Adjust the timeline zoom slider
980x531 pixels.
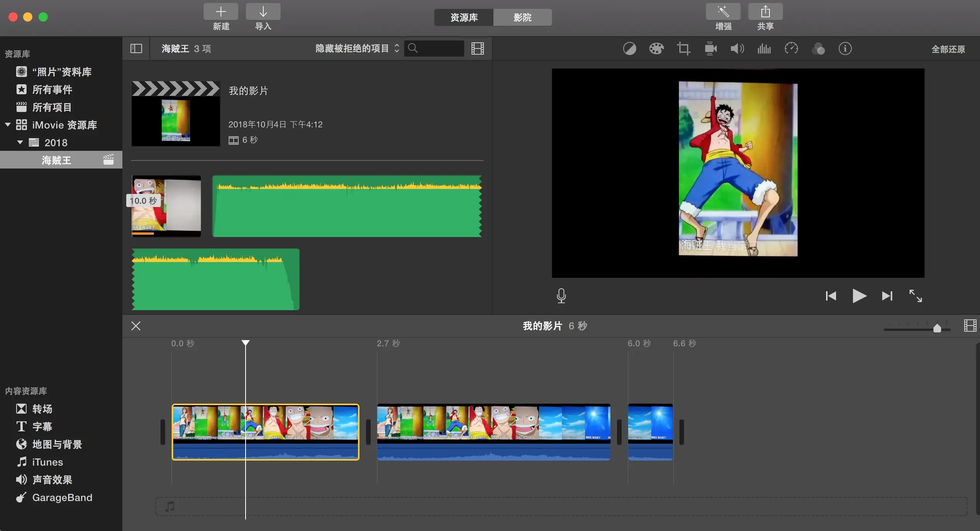[x=937, y=328]
